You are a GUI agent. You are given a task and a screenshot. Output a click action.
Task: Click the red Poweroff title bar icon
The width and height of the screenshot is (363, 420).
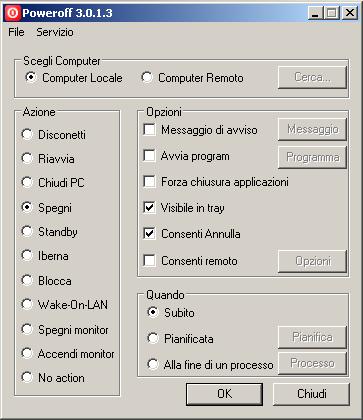coord(13,13)
